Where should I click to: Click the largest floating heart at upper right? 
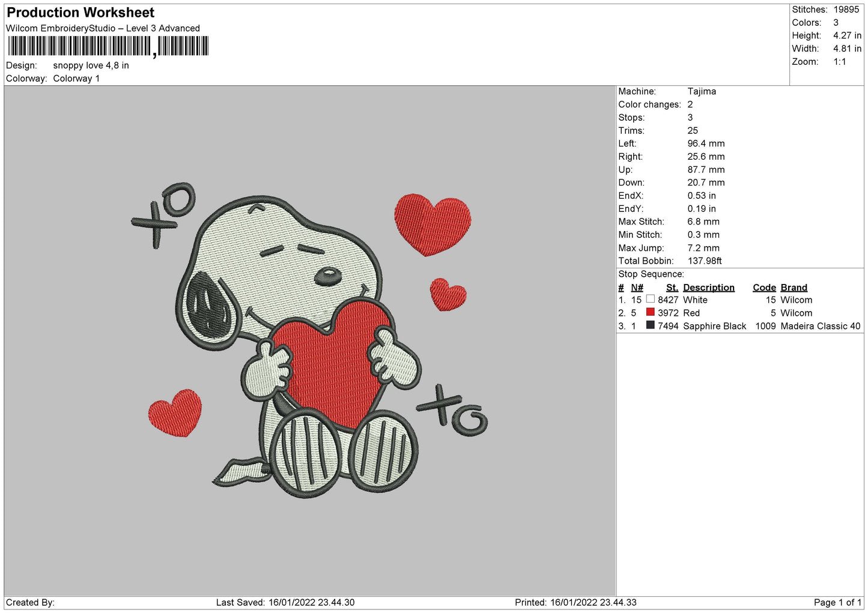pos(432,223)
